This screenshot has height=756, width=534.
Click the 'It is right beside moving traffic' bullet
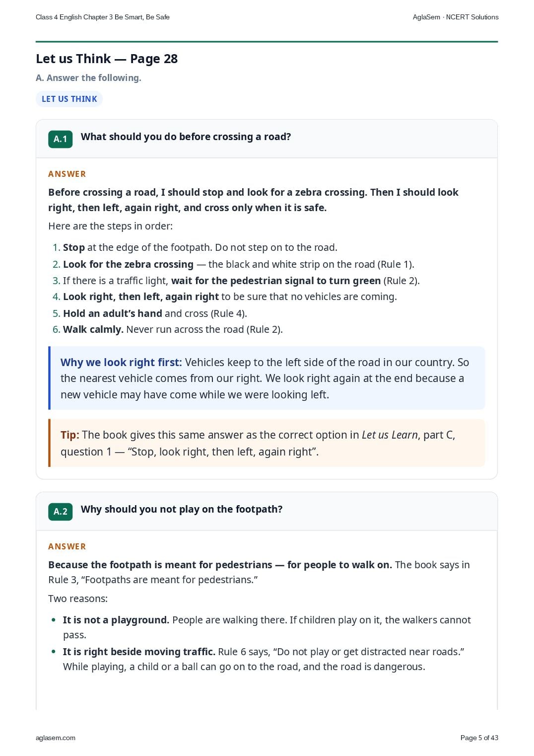coord(264,659)
